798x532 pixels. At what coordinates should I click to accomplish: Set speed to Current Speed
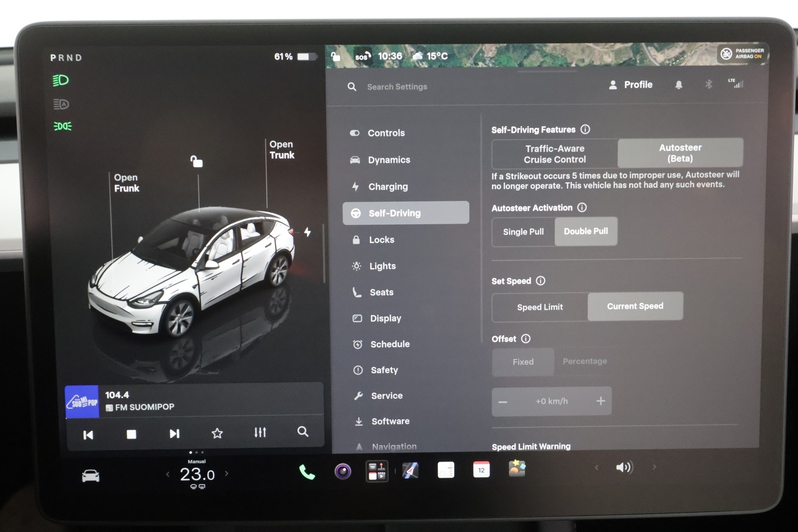point(635,306)
